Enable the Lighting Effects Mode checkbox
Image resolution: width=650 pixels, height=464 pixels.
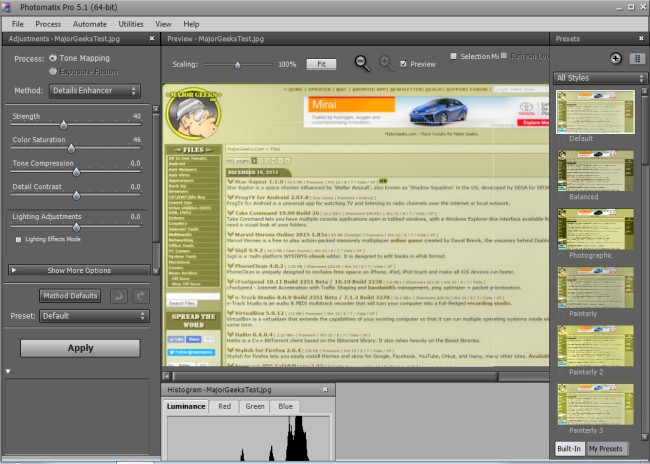point(18,239)
